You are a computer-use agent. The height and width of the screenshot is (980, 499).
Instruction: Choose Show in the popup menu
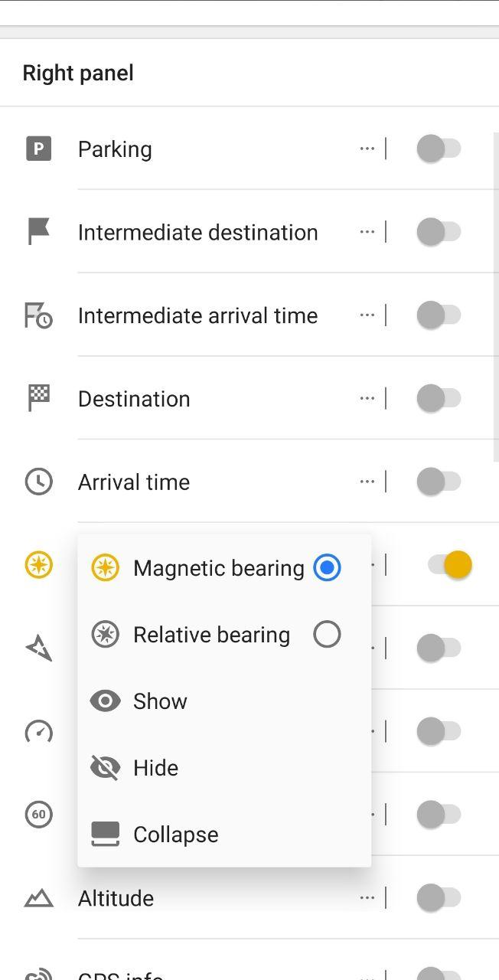(224, 701)
